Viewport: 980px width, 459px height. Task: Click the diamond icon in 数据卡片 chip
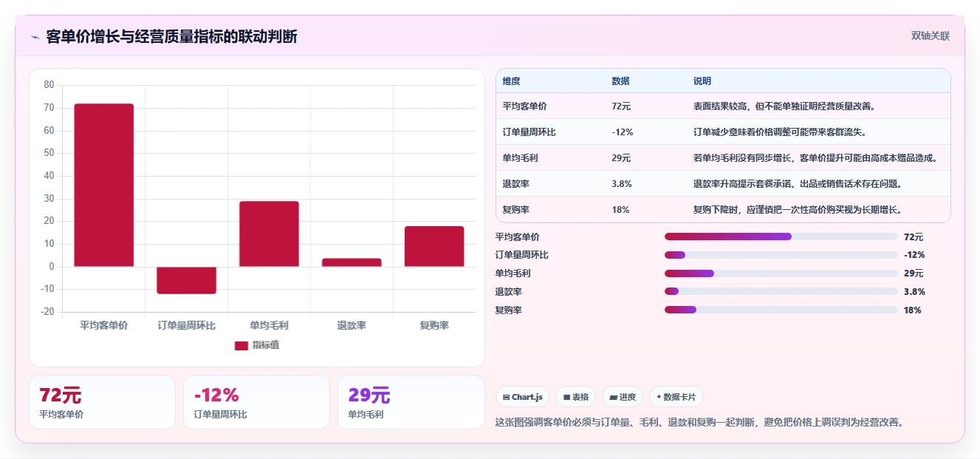coord(659,397)
